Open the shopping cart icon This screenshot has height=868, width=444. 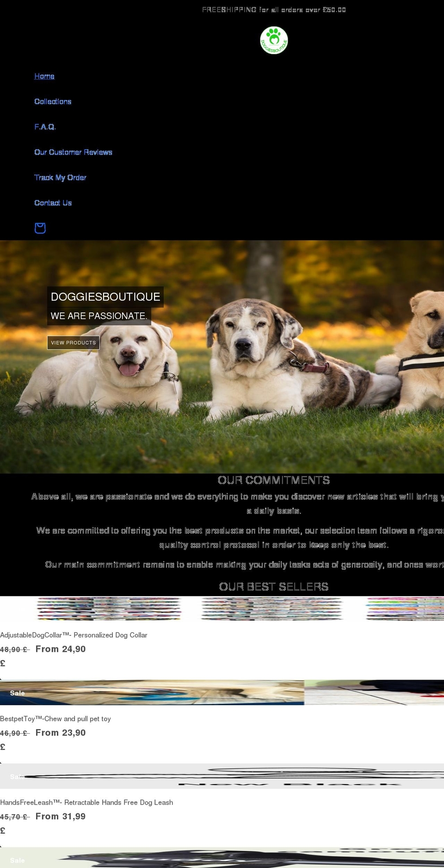tap(40, 228)
